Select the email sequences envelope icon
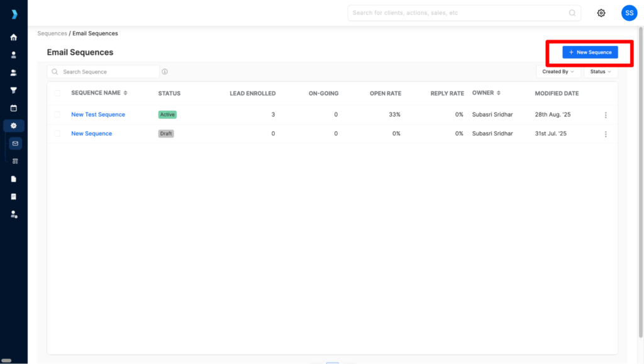The width and height of the screenshot is (644, 364). 14,143
